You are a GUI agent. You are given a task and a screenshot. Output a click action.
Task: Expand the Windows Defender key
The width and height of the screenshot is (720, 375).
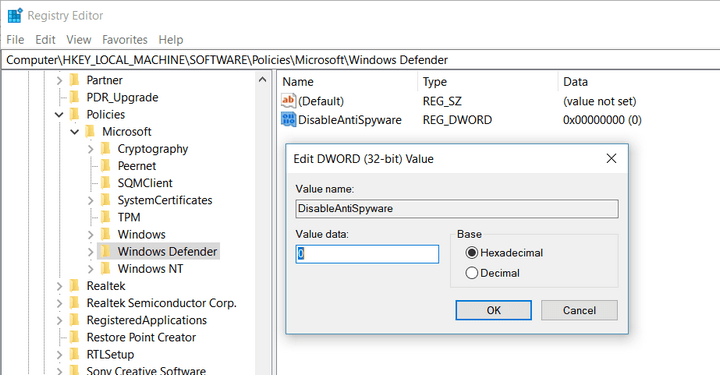click(x=90, y=252)
